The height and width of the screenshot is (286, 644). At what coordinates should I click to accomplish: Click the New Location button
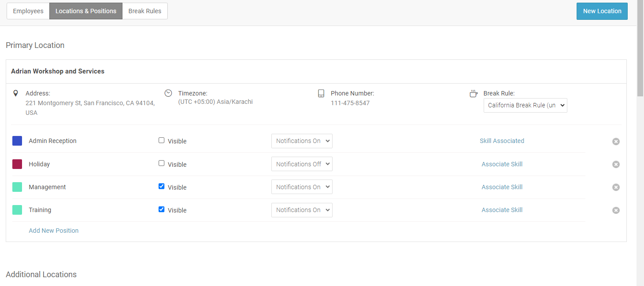(x=602, y=11)
